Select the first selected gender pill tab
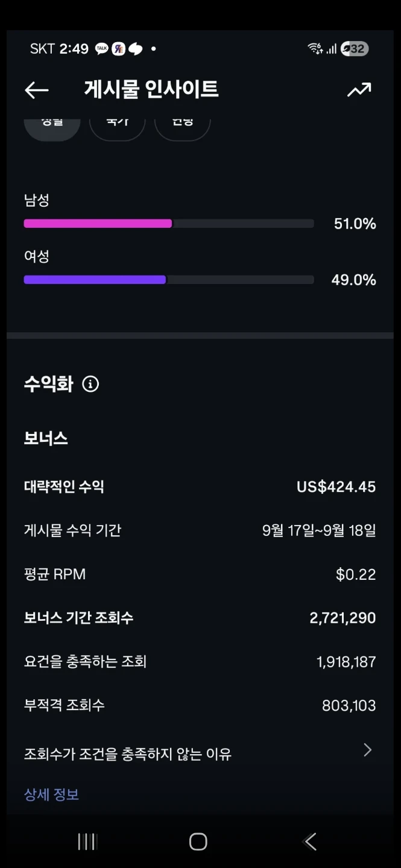 [52, 127]
